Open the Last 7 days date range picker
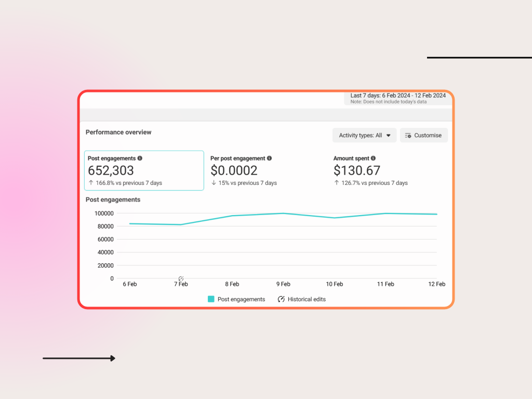This screenshot has width=532, height=399. [x=398, y=98]
